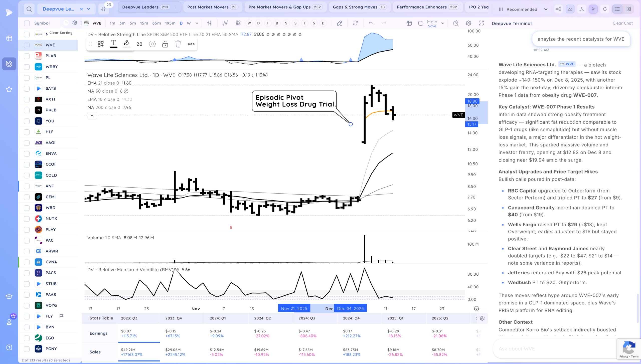
Task: Open the drawing pencil tool
Action: point(340,23)
